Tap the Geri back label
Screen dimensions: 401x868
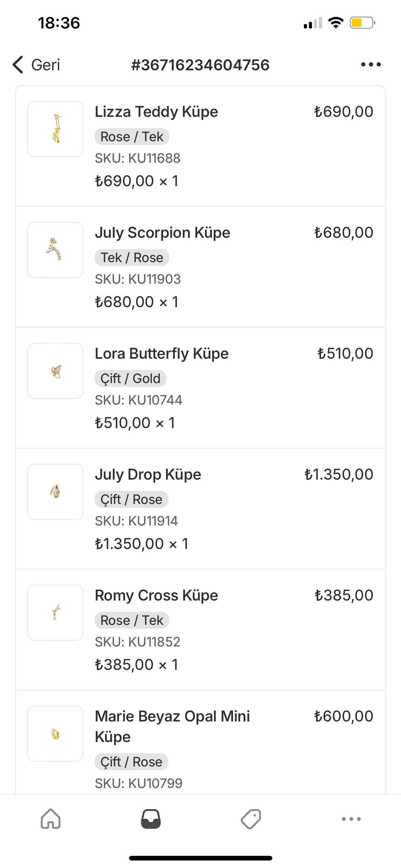[46, 65]
